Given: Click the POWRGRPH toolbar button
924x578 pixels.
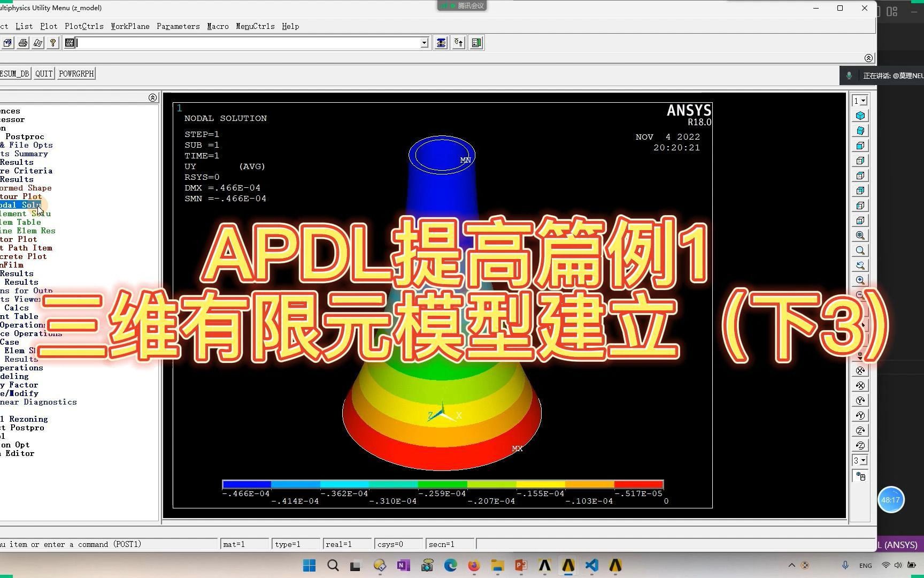Looking at the screenshot, I should coord(76,74).
